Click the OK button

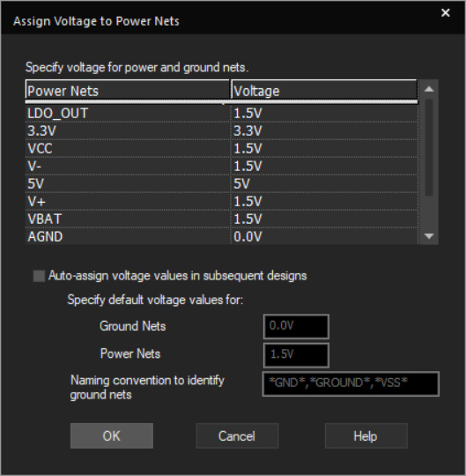pos(112,436)
